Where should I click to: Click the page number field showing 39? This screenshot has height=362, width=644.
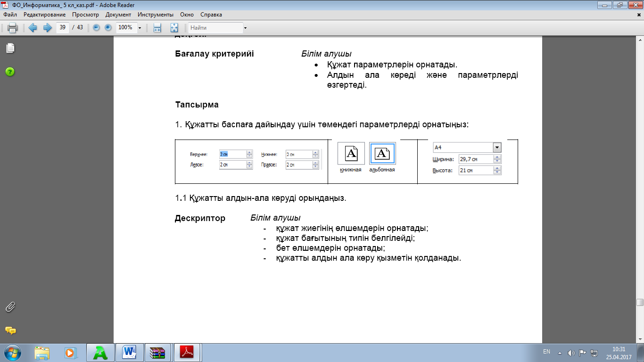coord(62,28)
